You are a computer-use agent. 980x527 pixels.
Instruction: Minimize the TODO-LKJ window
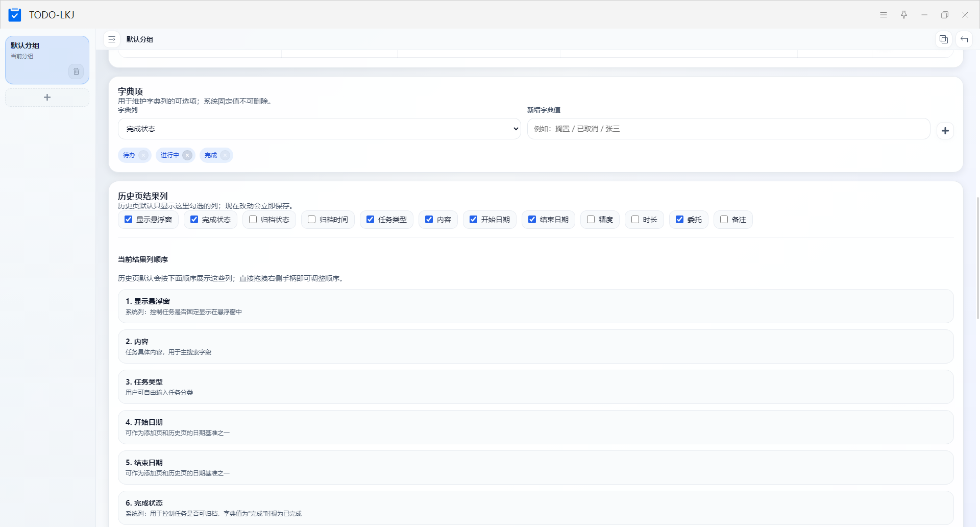tap(924, 15)
